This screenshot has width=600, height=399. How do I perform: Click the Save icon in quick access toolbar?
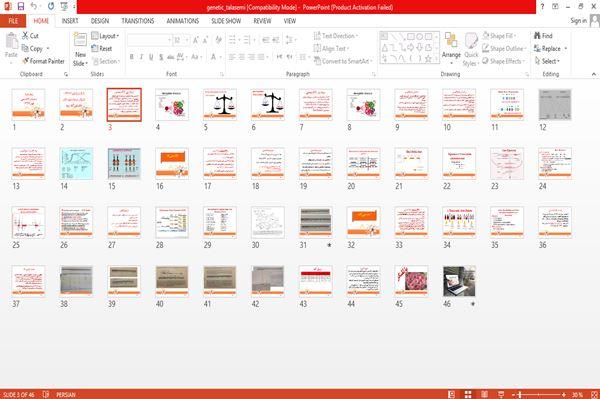click(21, 7)
